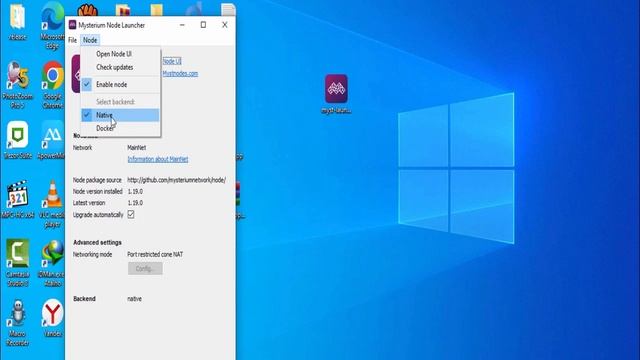Image resolution: width=640 pixels, height=360 pixels.
Task: Open the Information about MainNet link
Action: coord(158,159)
